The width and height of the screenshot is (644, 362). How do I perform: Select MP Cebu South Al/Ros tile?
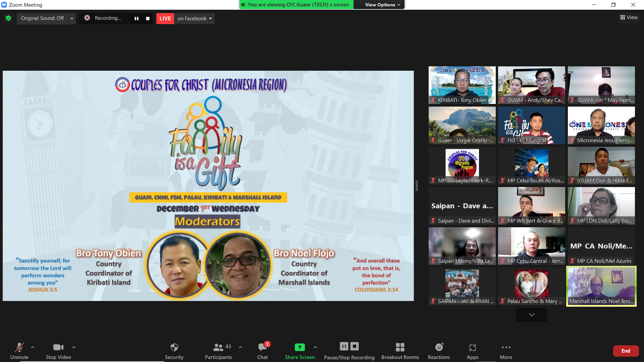[532, 166]
